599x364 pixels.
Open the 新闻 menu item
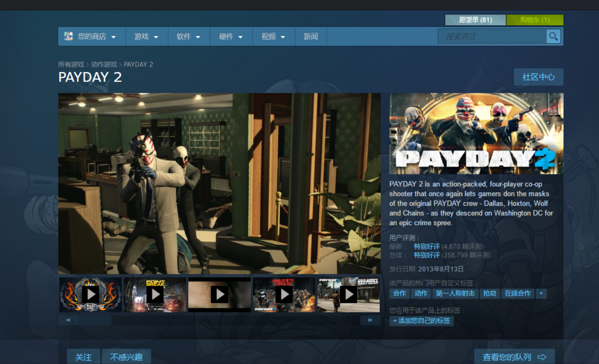pyautogui.click(x=311, y=37)
